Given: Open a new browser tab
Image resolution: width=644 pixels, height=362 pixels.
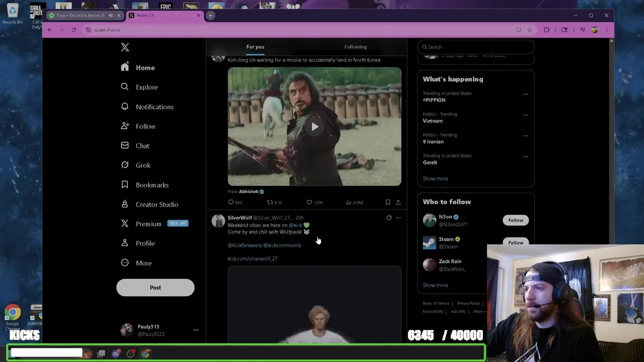Looking at the screenshot, I should 210,15.
